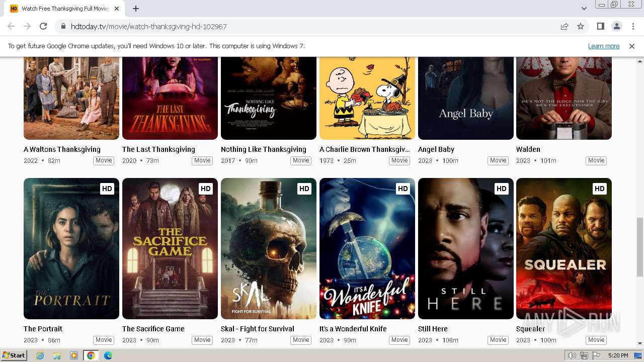Open the Nothing Like Thanksgiving title link
644x362 pixels.
[264, 149]
